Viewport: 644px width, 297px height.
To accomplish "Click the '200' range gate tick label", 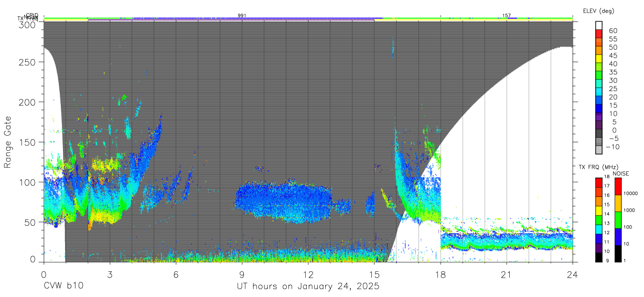I will pos(28,102).
